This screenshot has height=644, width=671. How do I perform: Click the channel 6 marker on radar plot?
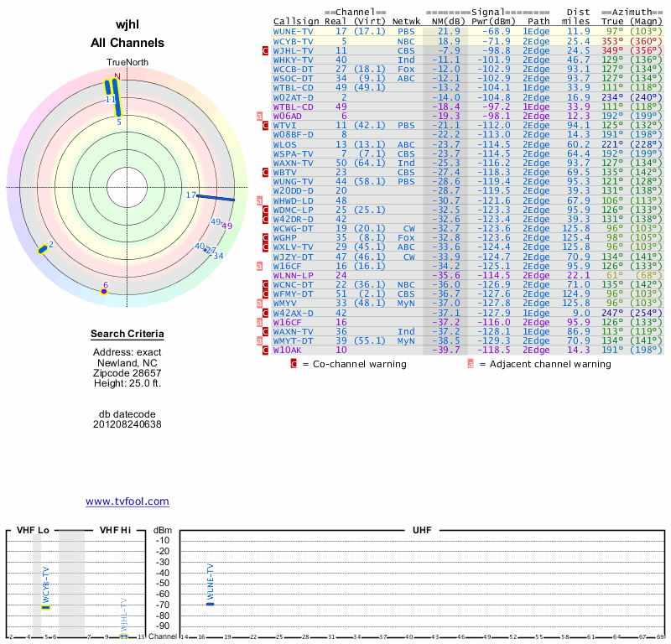(103, 291)
